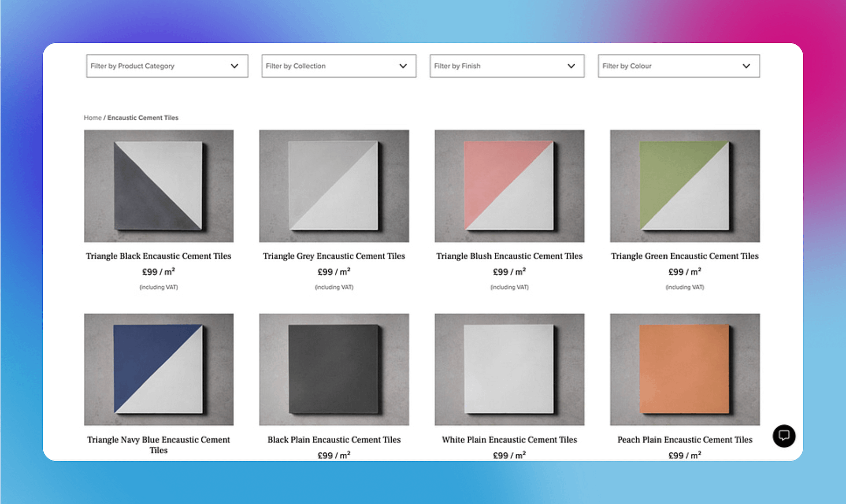
Task: Open Triangle Black tile image
Action: (159, 185)
